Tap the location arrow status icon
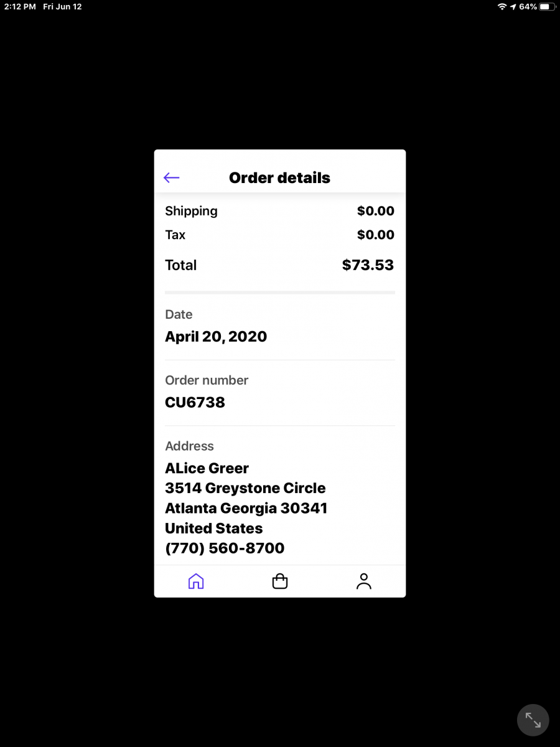Screen dimensions: 560x747 pos(513,6)
